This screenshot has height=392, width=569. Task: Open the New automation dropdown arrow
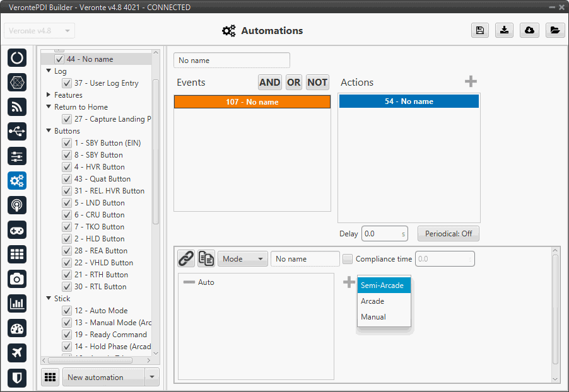pyautogui.click(x=151, y=378)
